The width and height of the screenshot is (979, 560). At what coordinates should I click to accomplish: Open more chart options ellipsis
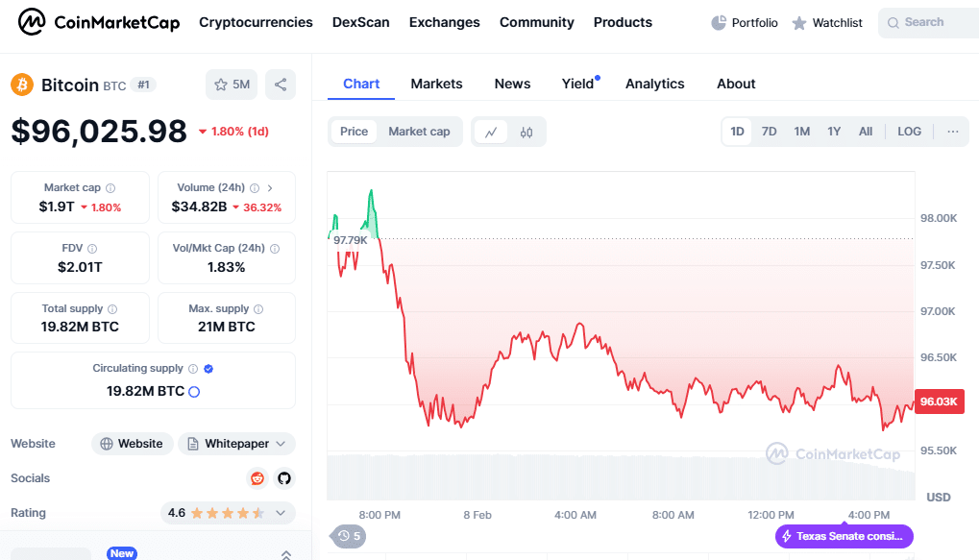953,132
